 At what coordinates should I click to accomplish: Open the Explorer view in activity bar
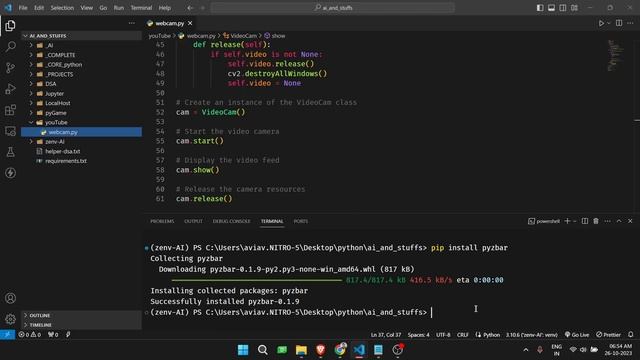pyautogui.click(x=10, y=26)
